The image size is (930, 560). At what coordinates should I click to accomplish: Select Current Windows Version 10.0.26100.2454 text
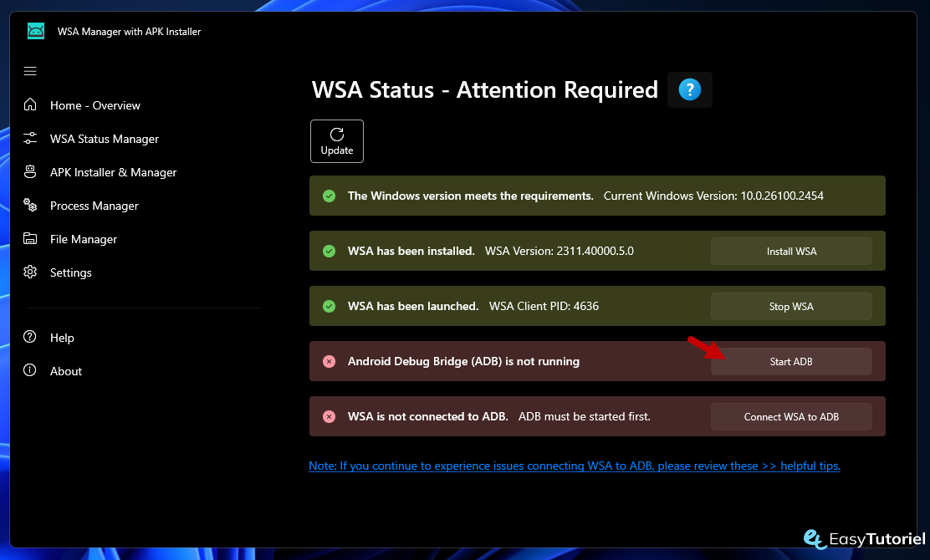click(713, 196)
